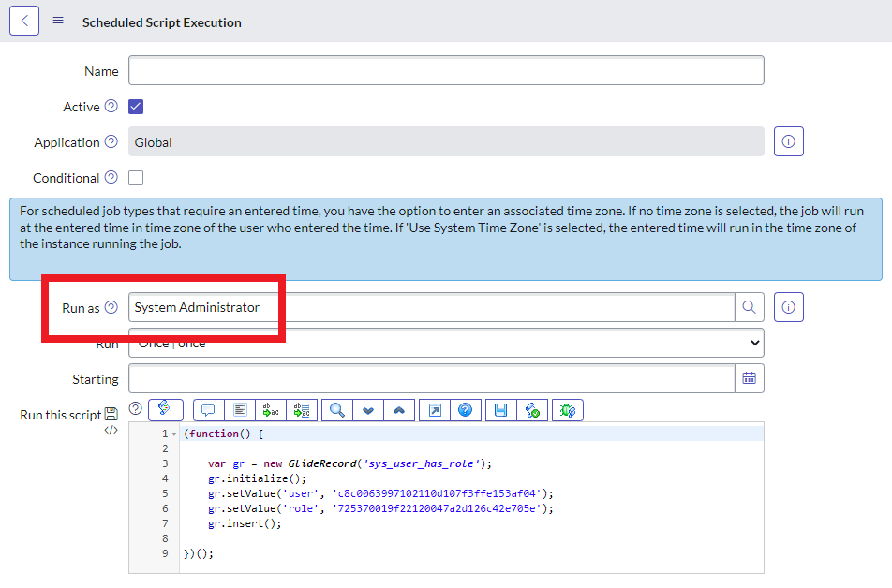Screen dimensions: 892x588
Task: Click the code tag icon under Run this script
Action: tap(111, 431)
